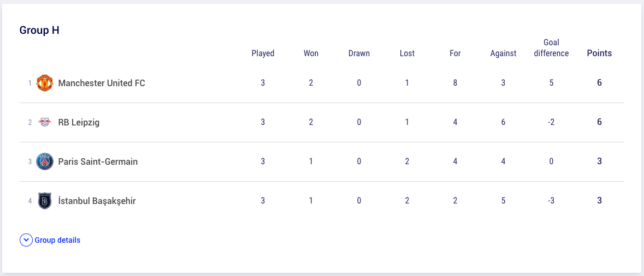Click the İstanbul Başakşehir badge icon

point(45,201)
